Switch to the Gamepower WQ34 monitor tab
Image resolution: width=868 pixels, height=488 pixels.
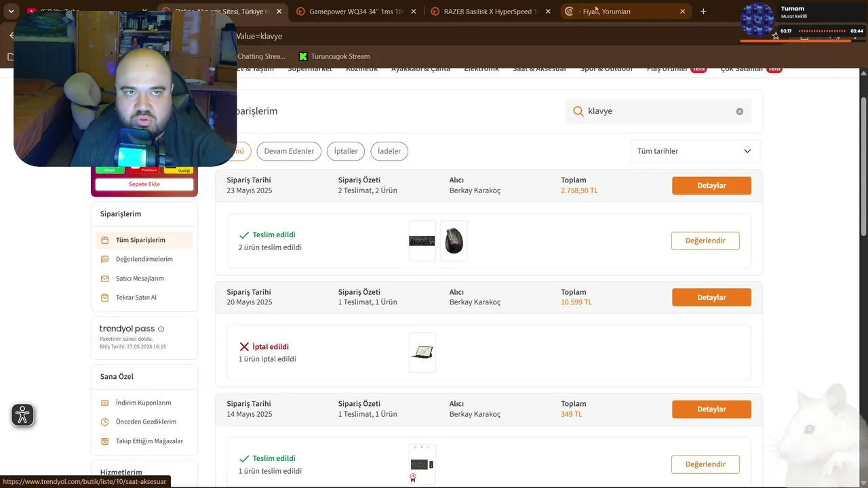[357, 12]
